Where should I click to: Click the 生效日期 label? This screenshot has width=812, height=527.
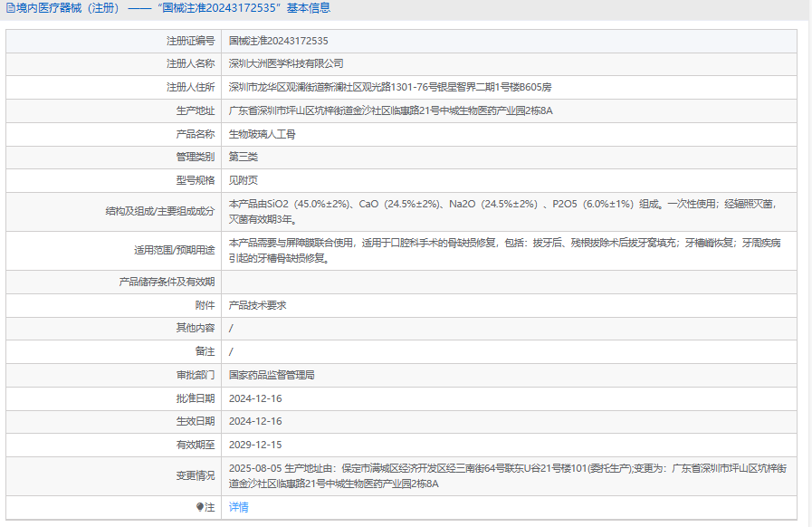196,421
